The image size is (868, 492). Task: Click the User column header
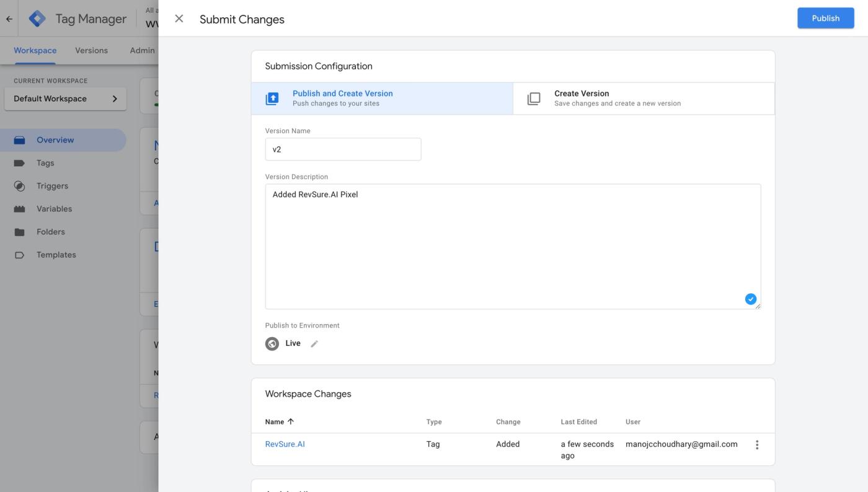[632, 422]
